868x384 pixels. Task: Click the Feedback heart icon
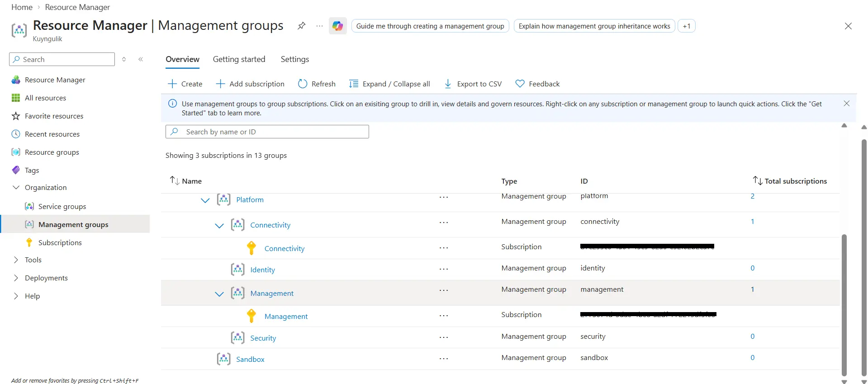coord(520,84)
